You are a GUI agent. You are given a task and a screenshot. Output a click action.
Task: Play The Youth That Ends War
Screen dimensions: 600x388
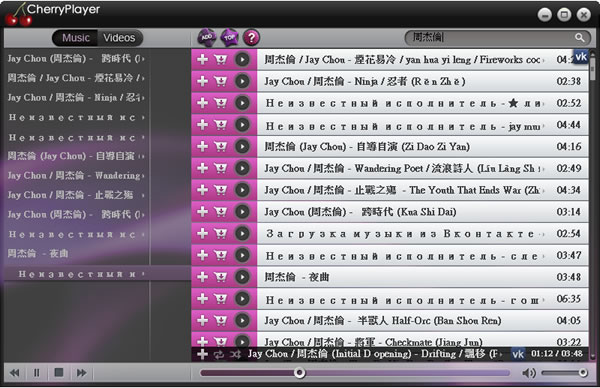tap(242, 190)
